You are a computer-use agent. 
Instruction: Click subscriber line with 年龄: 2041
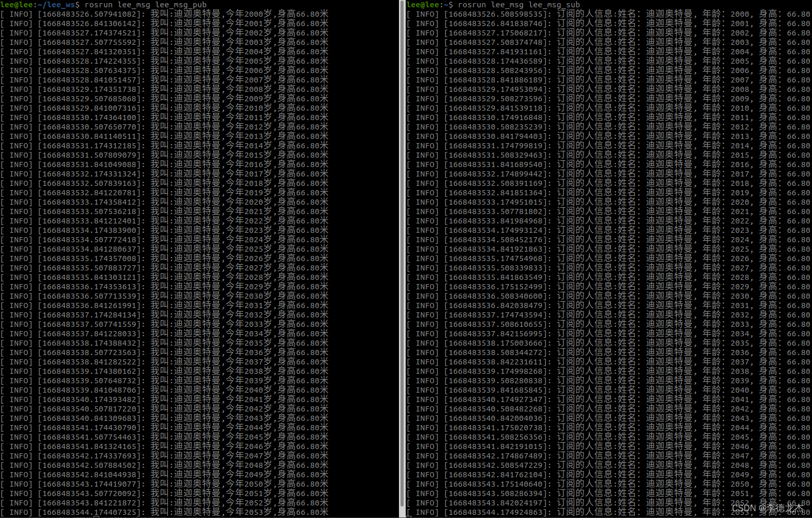[609, 399]
